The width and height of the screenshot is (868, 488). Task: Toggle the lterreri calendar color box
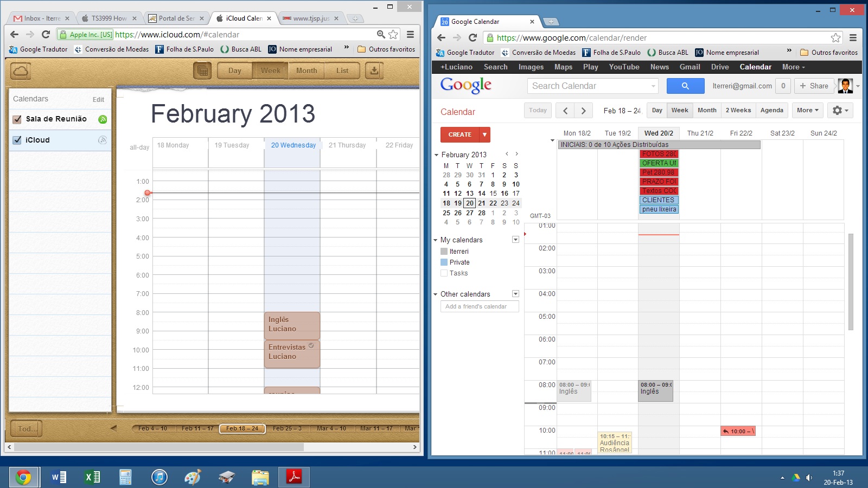click(444, 252)
